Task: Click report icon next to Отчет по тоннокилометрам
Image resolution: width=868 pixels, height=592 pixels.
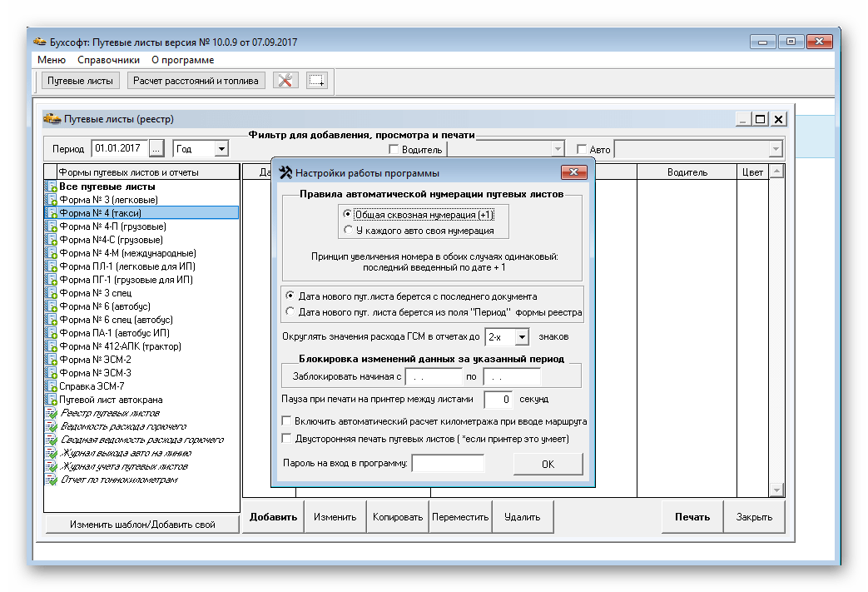Action: (51, 480)
